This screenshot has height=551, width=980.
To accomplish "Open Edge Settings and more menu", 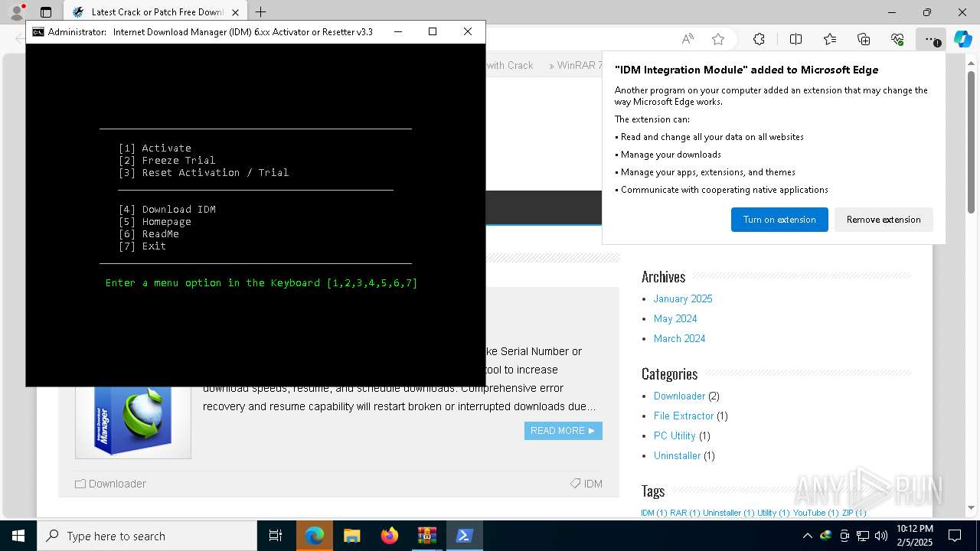I will point(930,39).
